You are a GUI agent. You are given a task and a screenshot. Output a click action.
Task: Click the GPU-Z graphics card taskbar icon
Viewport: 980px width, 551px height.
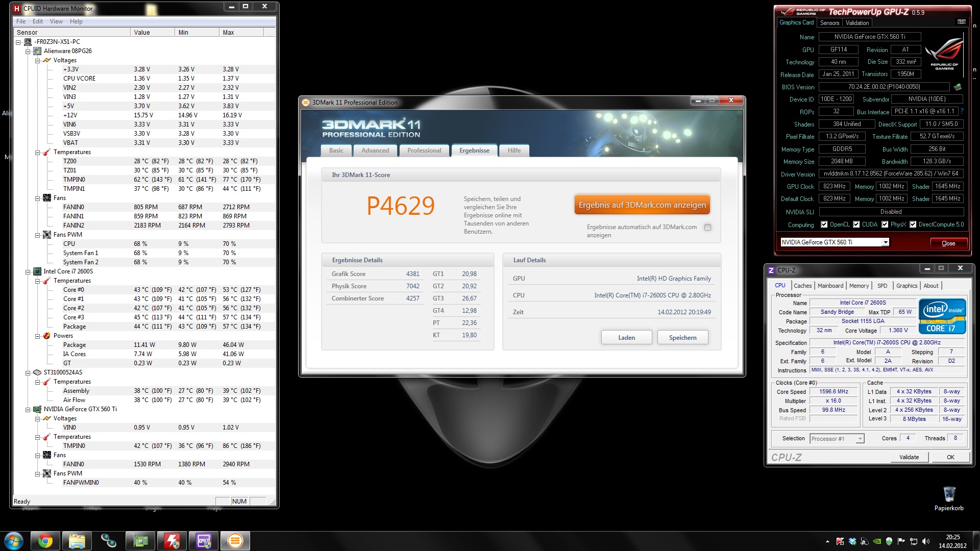click(140, 541)
